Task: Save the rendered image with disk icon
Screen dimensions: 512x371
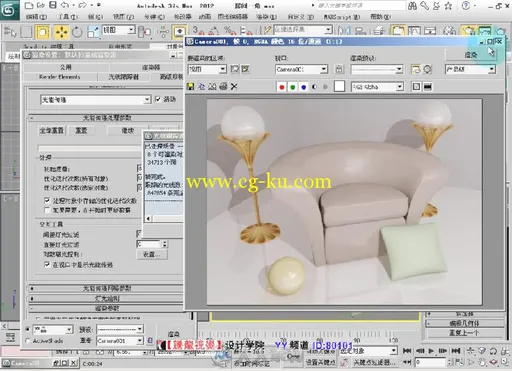Action: [190, 87]
